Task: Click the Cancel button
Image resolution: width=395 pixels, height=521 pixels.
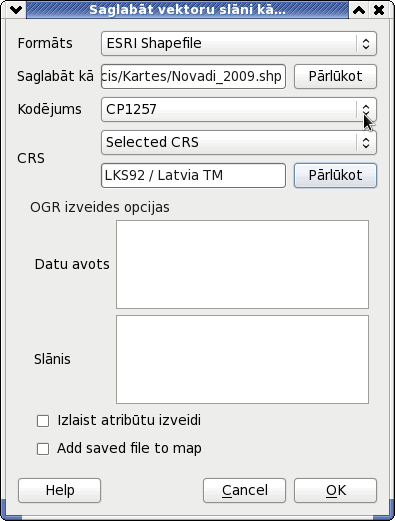Action: coord(244,490)
